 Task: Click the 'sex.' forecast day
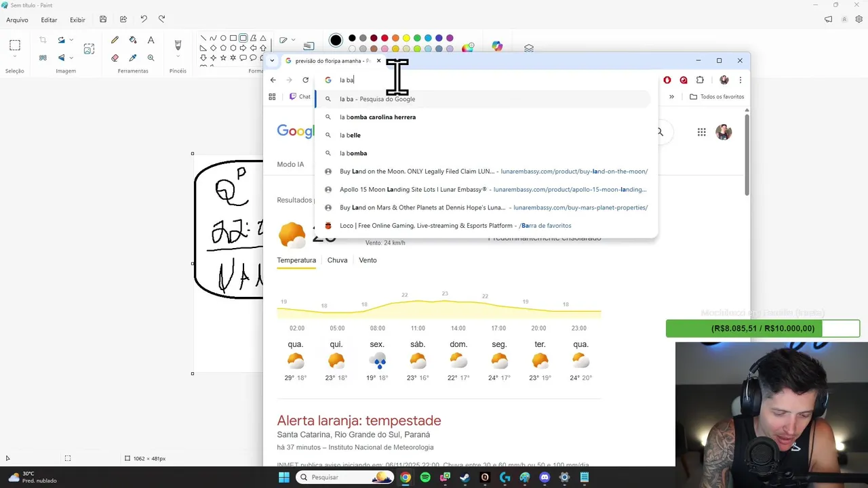point(377,361)
